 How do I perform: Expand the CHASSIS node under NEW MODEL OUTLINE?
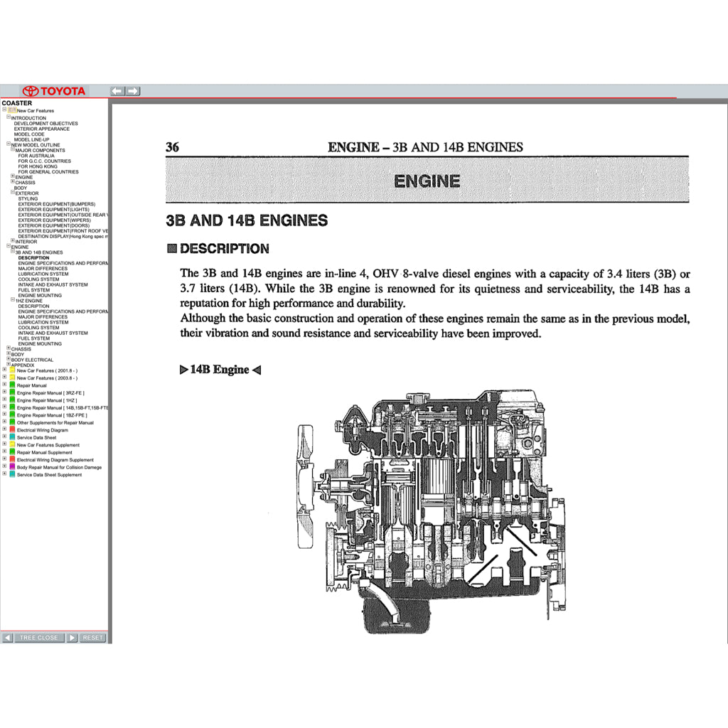pos(12,183)
